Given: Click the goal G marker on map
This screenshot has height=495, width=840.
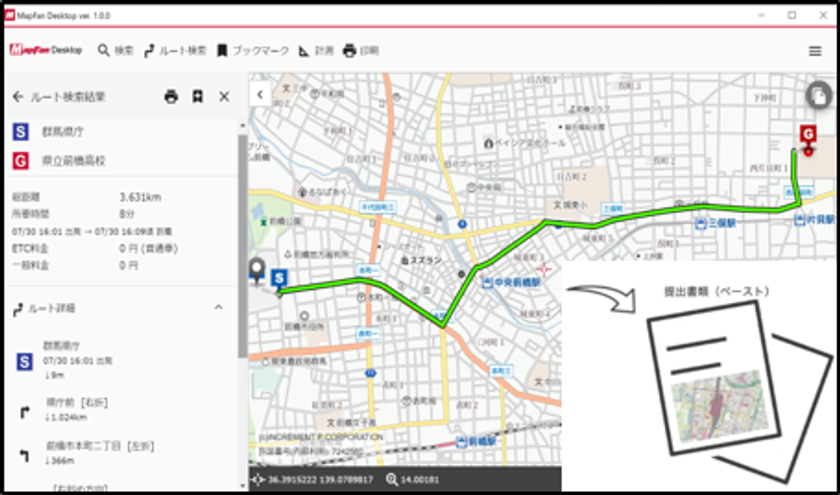Looking at the screenshot, I should [x=808, y=139].
